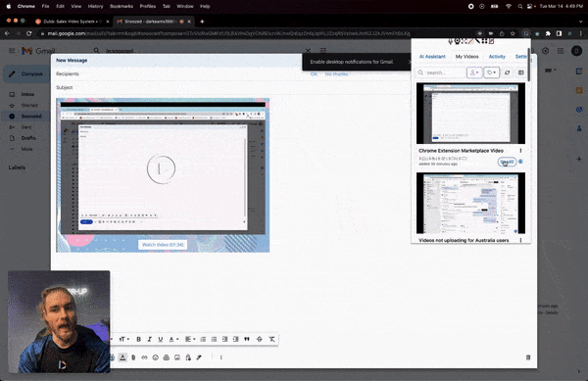This screenshot has width=588, height=381.
Task: Open the font size dropdown
Action: (x=123, y=339)
